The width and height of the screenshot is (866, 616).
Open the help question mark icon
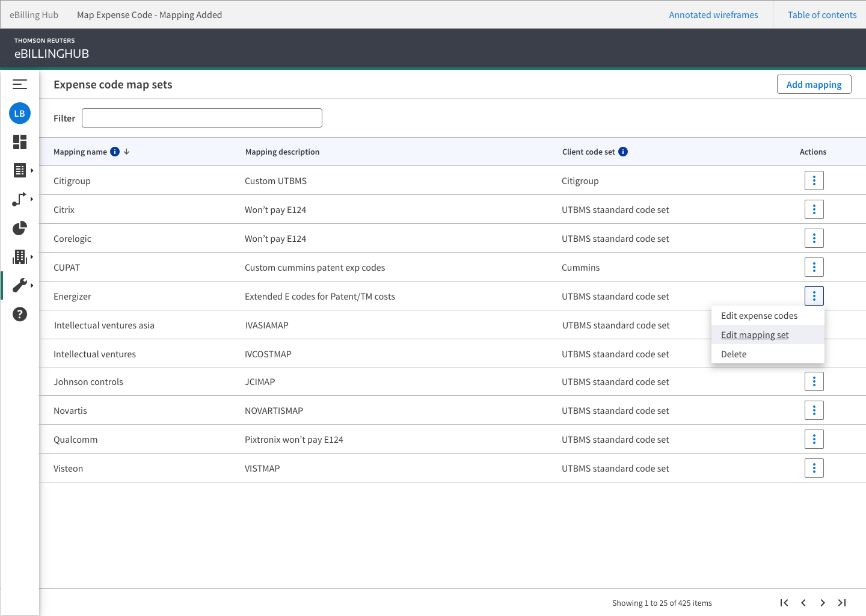point(20,314)
